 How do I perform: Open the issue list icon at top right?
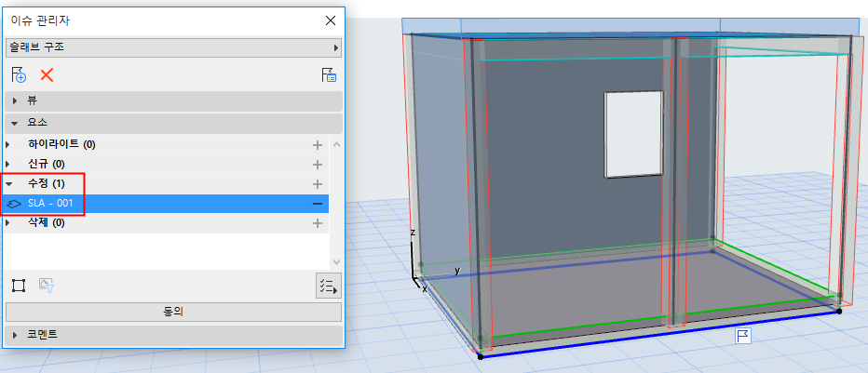(329, 75)
